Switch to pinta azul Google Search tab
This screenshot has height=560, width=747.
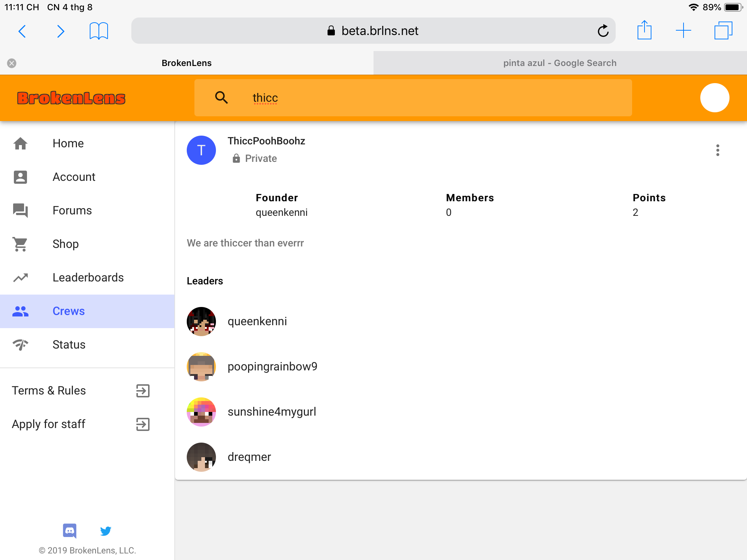point(560,63)
